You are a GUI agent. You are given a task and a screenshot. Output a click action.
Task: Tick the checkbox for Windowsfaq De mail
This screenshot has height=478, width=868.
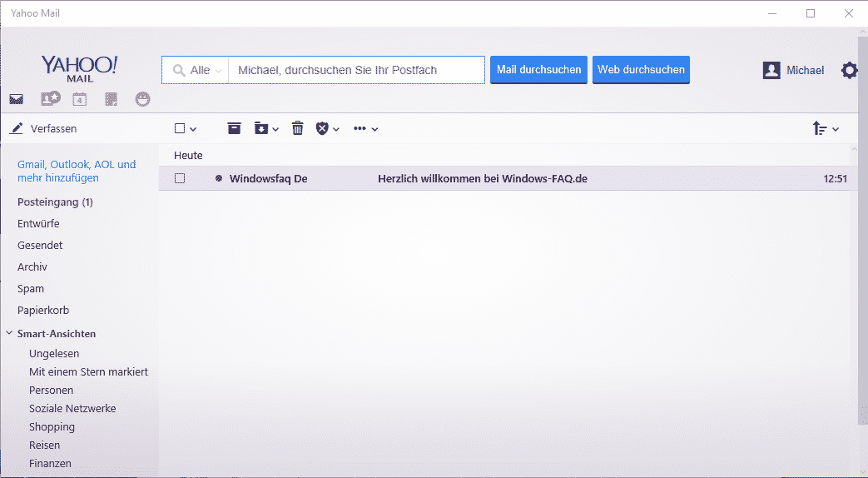pyautogui.click(x=180, y=178)
